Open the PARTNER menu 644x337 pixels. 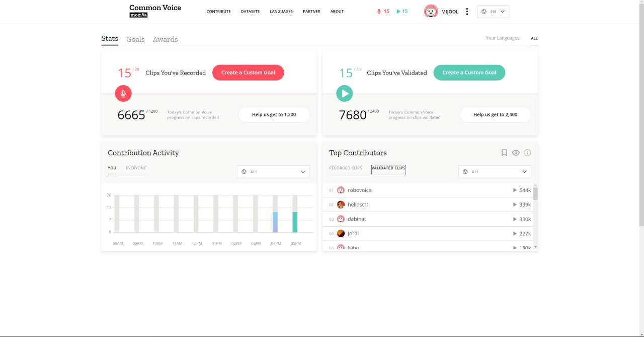click(x=311, y=12)
